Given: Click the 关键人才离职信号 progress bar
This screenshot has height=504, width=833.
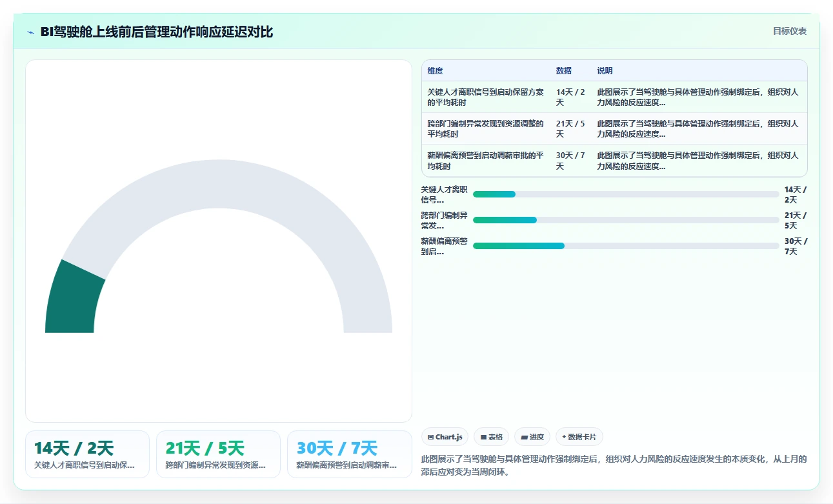Looking at the screenshot, I should pos(626,194).
